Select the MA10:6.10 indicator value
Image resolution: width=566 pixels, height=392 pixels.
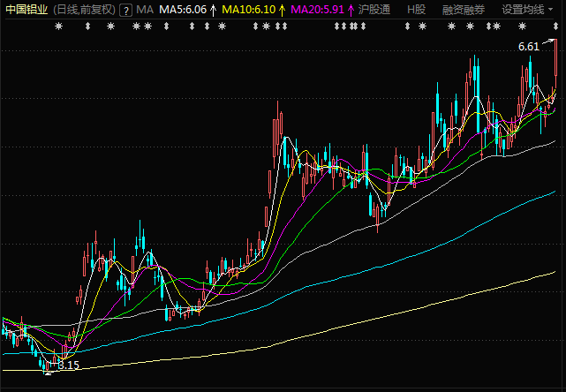(248, 10)
